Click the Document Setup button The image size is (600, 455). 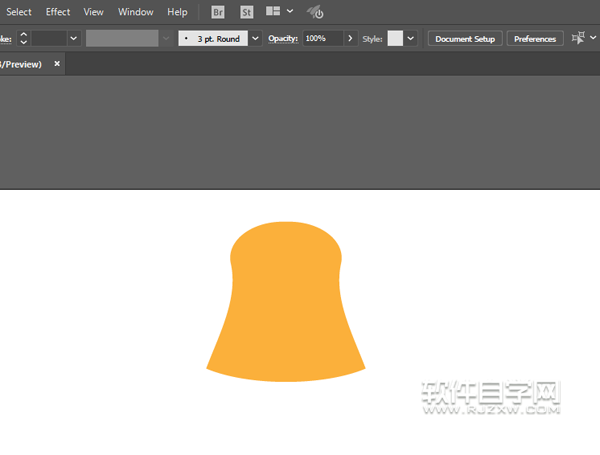tap(465, 39)
